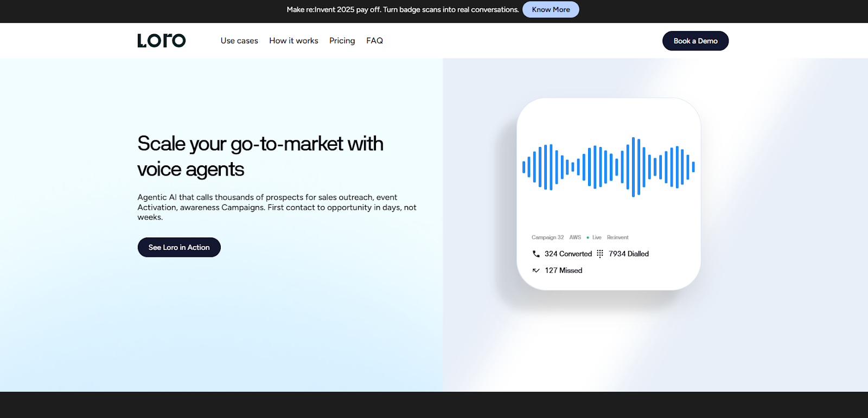Image resolution: width=868 pixels, height=418 pixels.
Task: Click the green Live status dot
Action: (588, 237)
